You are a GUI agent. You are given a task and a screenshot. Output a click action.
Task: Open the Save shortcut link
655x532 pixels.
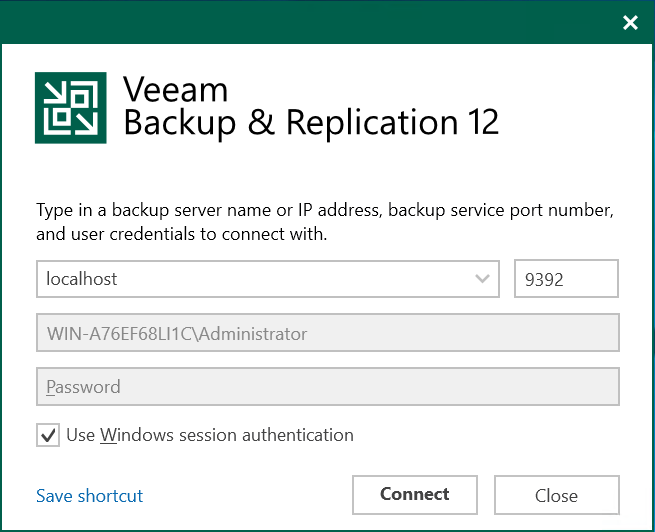89,496
